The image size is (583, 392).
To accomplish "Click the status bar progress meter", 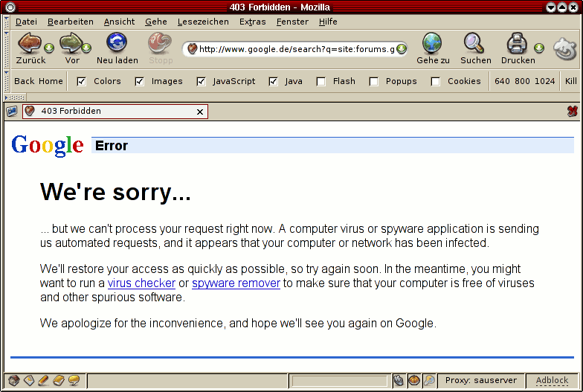I will tap(339, 381).
